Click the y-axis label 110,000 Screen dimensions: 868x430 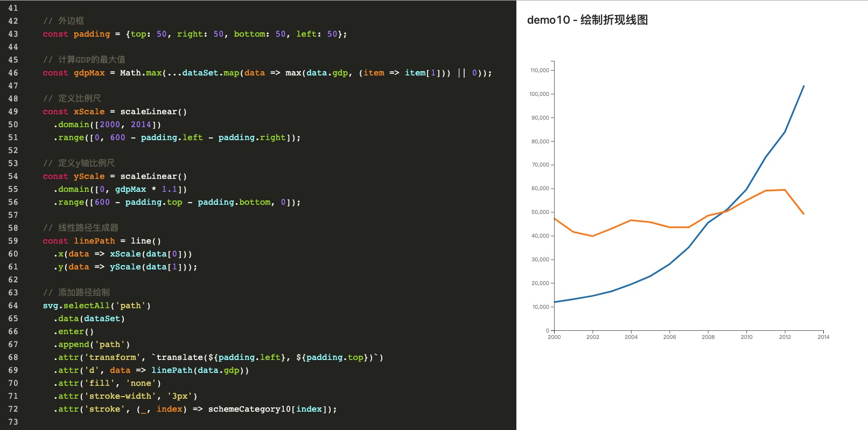(540, 70)
